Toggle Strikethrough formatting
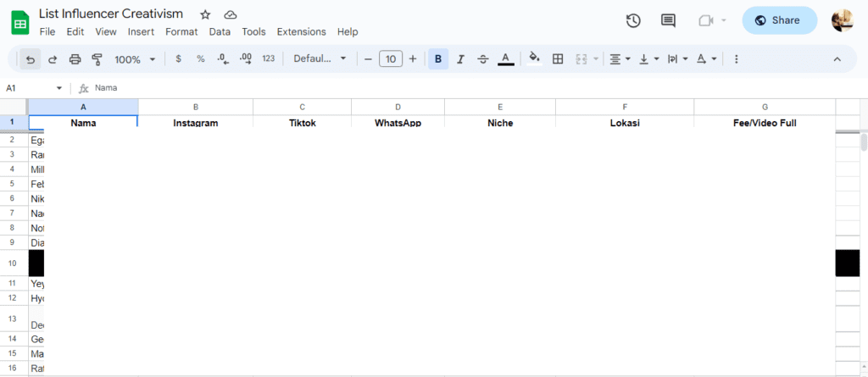The height and width of the screenshot is (377, 868). coord(483,59)
